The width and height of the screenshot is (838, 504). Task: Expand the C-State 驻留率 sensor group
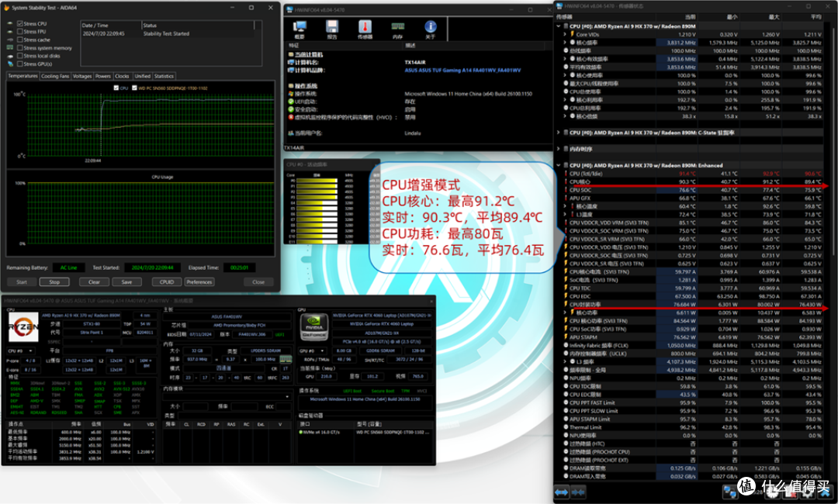click(559, 133)
